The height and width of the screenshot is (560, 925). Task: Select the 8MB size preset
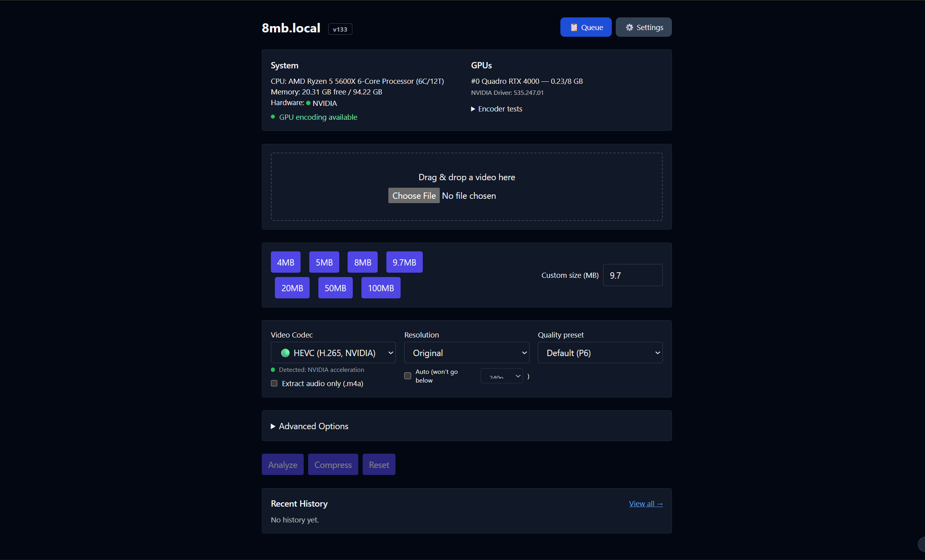click(362, 262)
